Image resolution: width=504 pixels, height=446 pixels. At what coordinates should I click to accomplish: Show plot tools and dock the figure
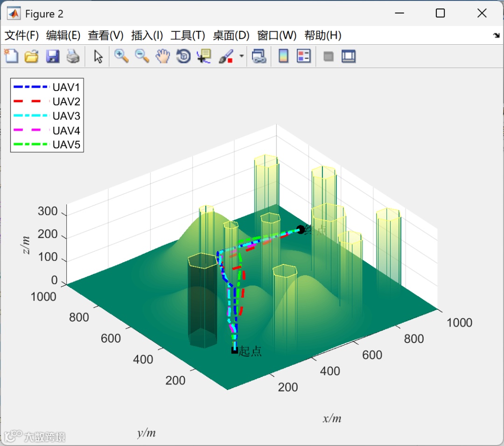pyautogui.click(x=349, y=56)
